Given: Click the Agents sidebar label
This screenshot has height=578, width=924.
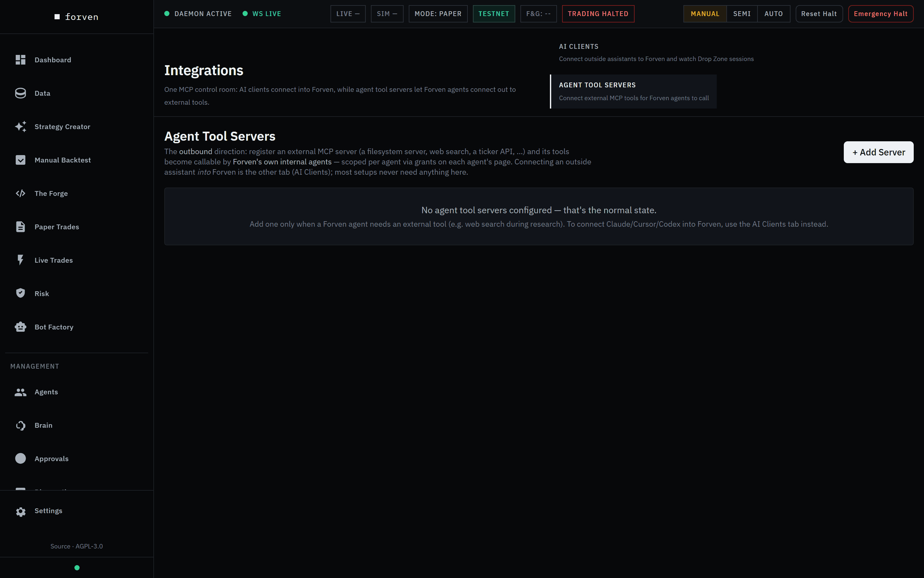Looking at the screenshot, I should pos(46,392).
